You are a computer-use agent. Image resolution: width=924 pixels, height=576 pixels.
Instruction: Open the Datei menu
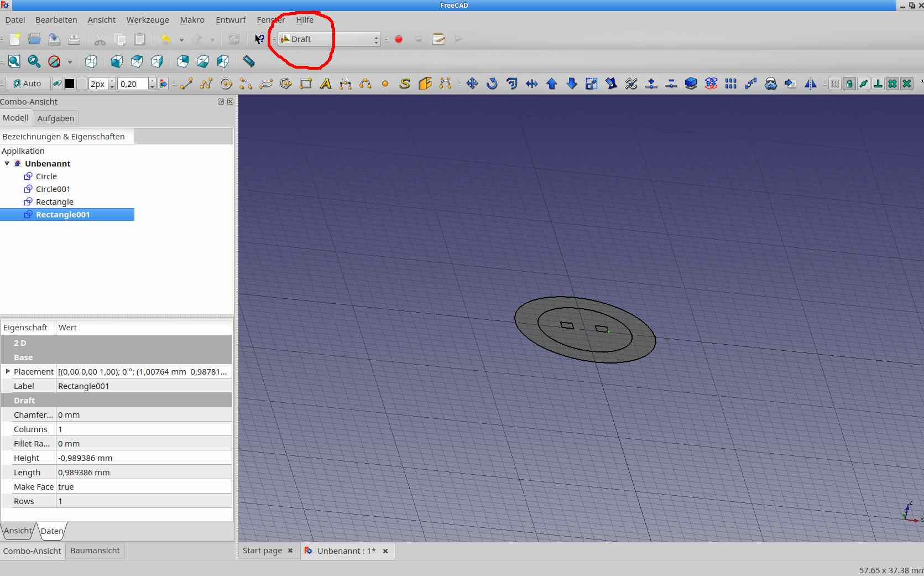15,20
